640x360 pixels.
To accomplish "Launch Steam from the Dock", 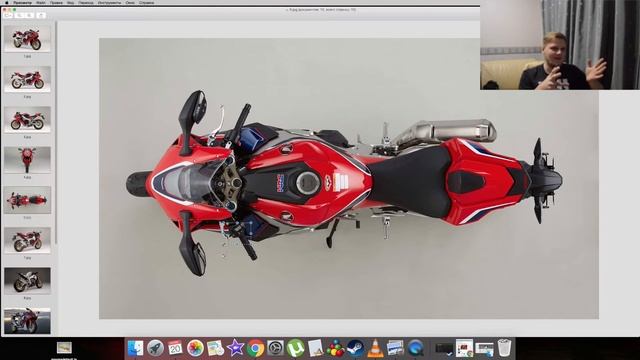I will click(x=356, y=348).
